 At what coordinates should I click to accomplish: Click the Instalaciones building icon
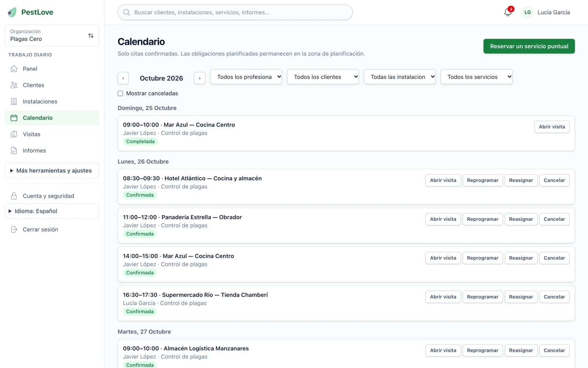pyautogui.click(x=14, y=102)
